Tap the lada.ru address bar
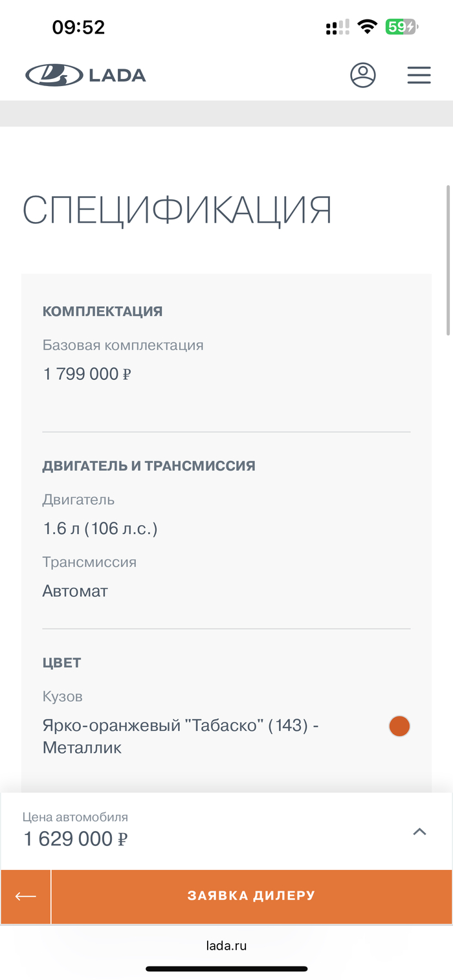The width and height of the screenshot is (453, 980). tap(226, 946)
